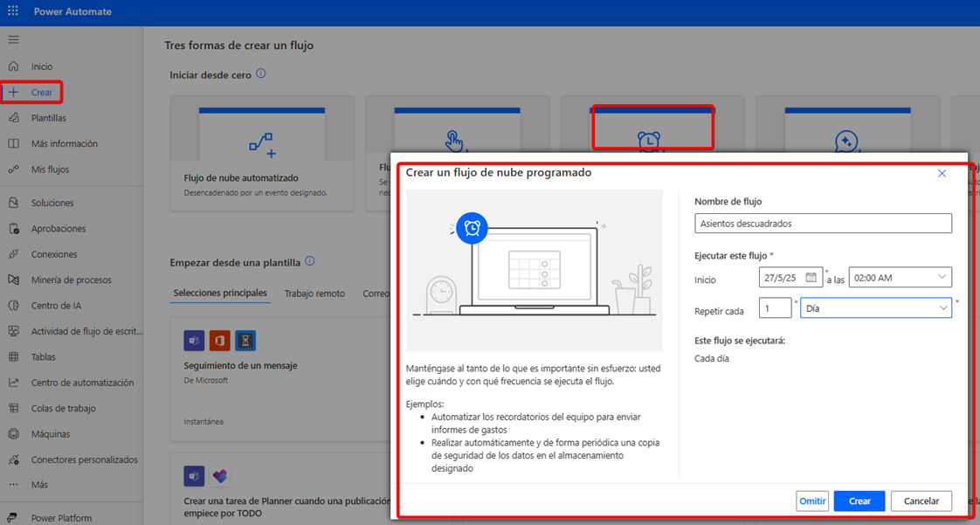
Task: Click the Máquinas icon
Action: tap(13, 434)
